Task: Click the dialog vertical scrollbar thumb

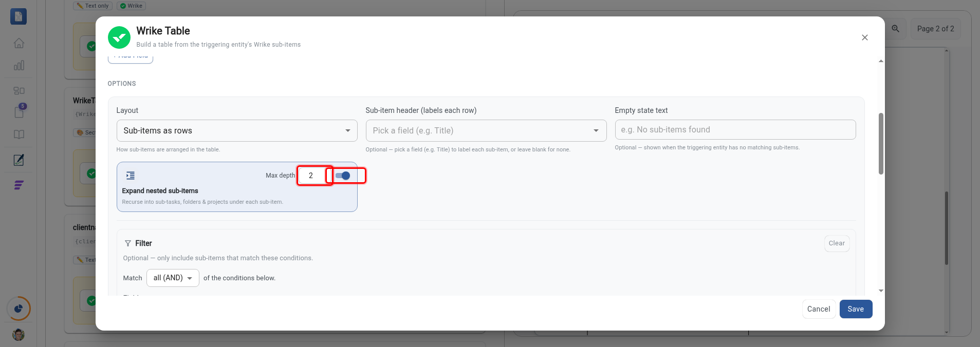Action: coord(881,144)
